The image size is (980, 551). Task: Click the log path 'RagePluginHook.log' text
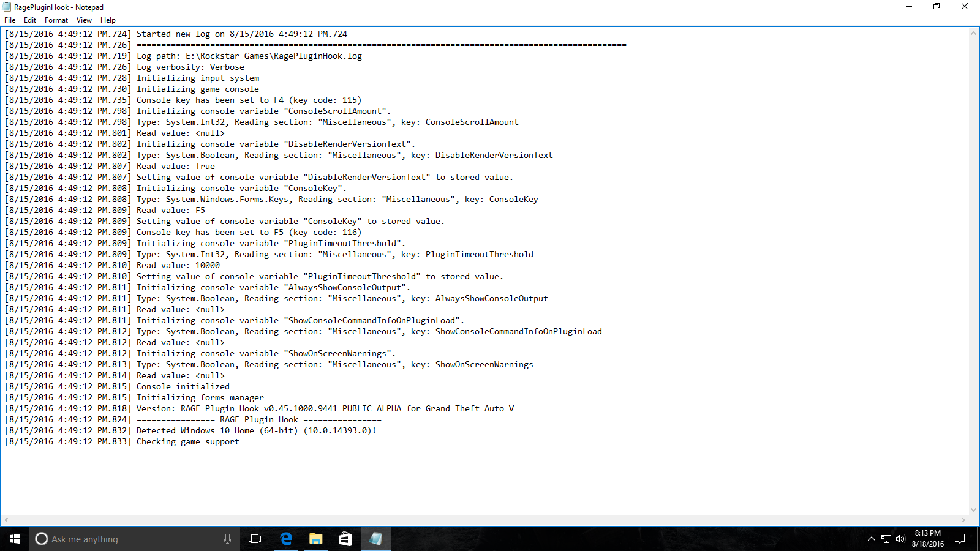pyautogui.click(x=318, y=56)
